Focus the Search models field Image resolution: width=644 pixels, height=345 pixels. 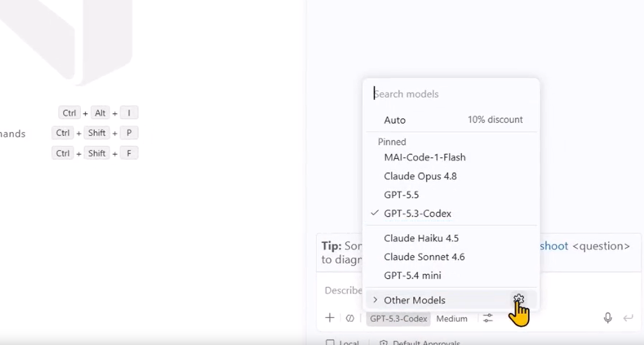tap(451, 94)
